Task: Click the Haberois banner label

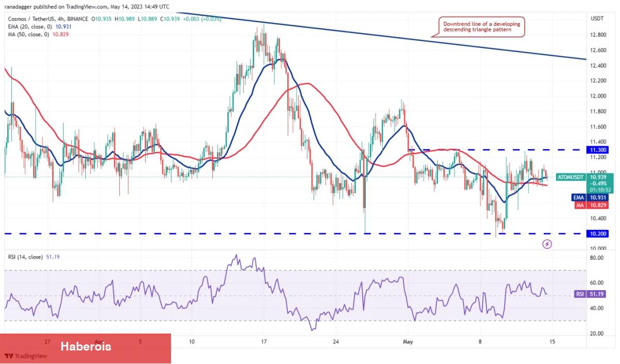Action: [x=86, y=346]
